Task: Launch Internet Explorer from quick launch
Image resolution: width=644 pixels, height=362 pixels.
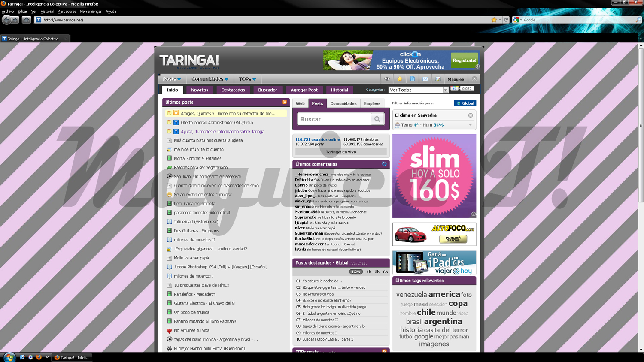Action: tap(22, 357)
